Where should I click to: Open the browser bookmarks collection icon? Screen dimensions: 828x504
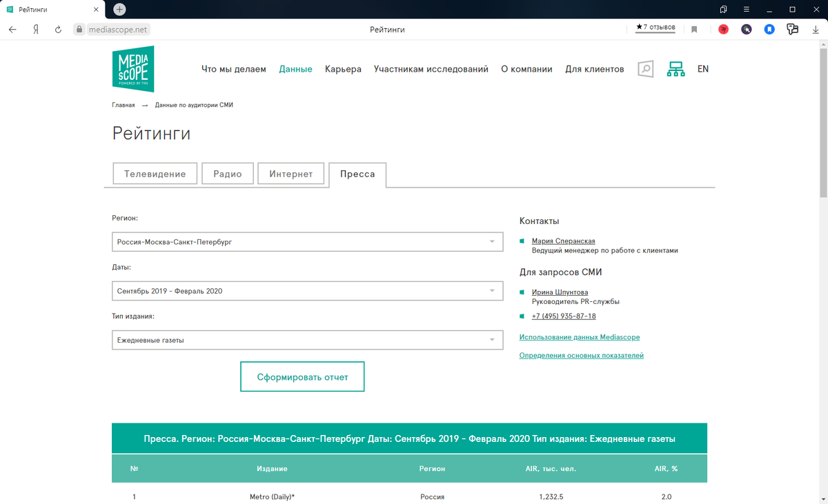[x=723, y=9]
